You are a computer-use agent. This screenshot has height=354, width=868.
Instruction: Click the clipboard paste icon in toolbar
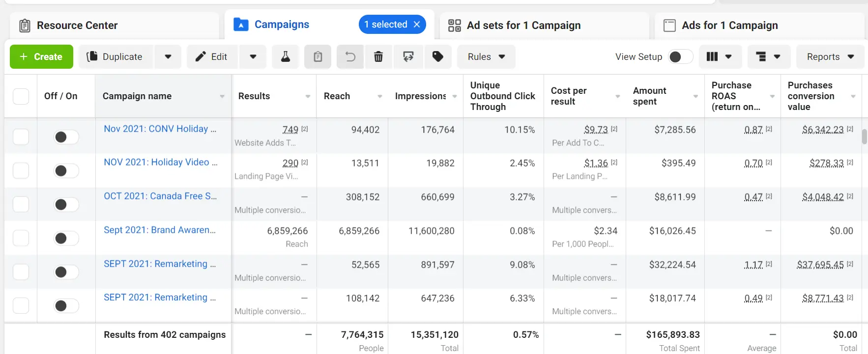pyautogui.click(x=318, y=57)
